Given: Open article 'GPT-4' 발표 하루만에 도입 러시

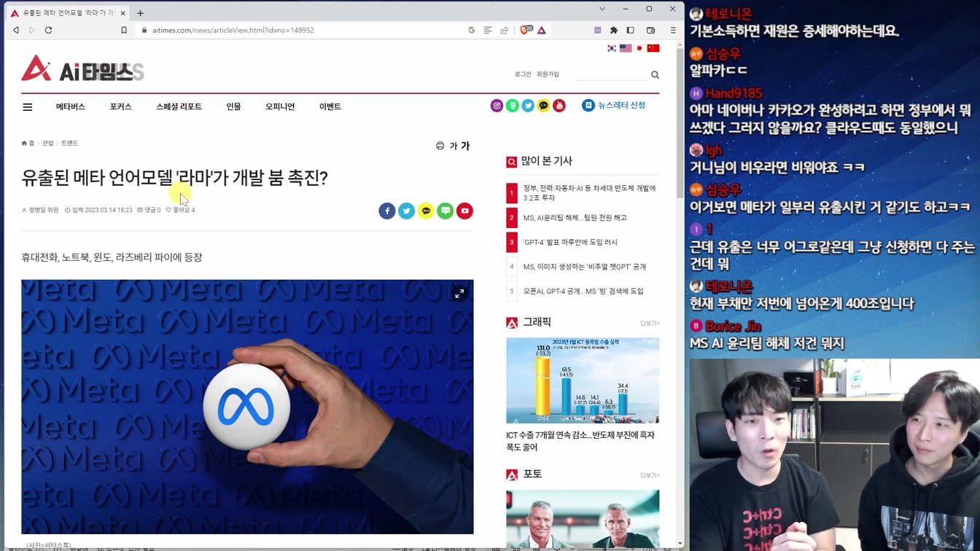Looking at the screenshot, I should [570, 242].
